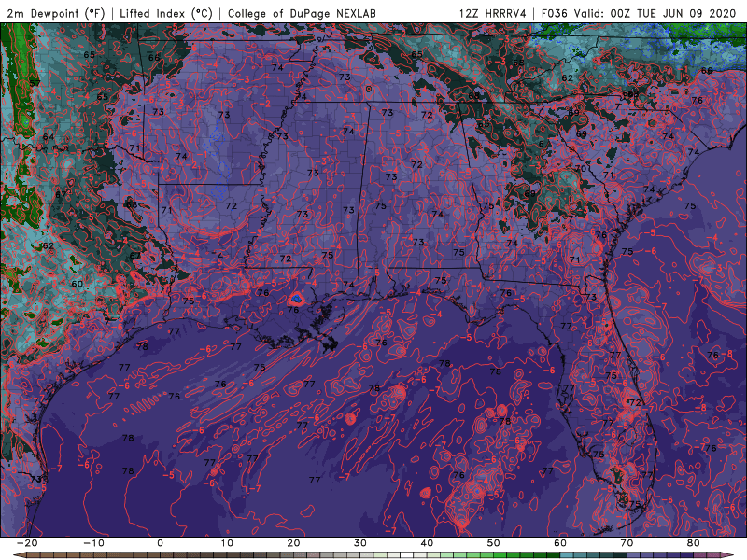Image resolution: width=747 pixels, height=560 pixels.
Task: Click the "10" color scale label
Action: pyautogui.click(x=227, y=543)
